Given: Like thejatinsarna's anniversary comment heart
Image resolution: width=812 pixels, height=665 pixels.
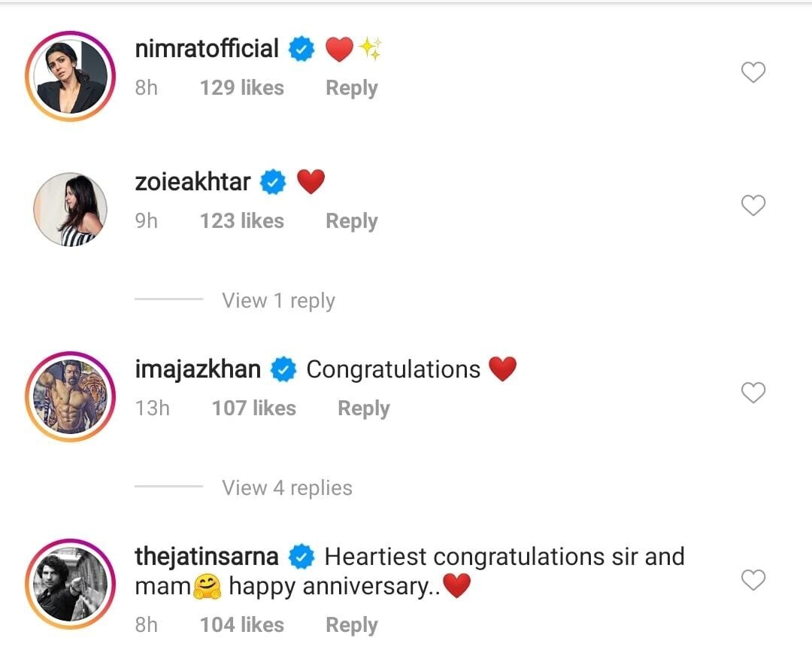Looking at the screenshot, I should 753,580.
